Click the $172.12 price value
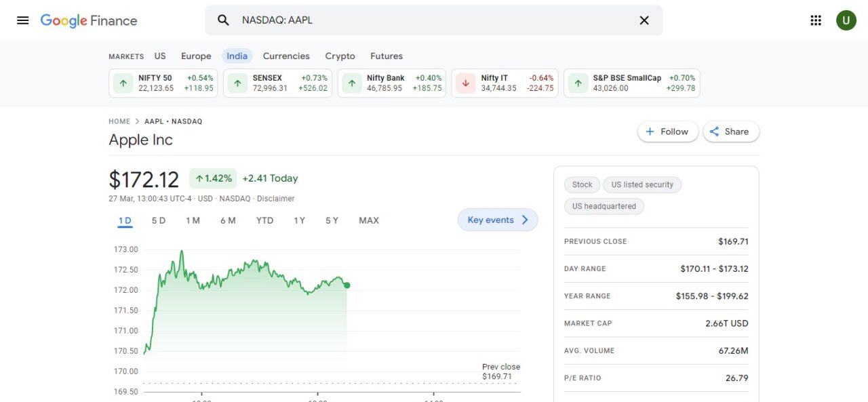Image resolution: width=868 pixels, height=402 pixels. pyautogui.click(x=144, y=180)
